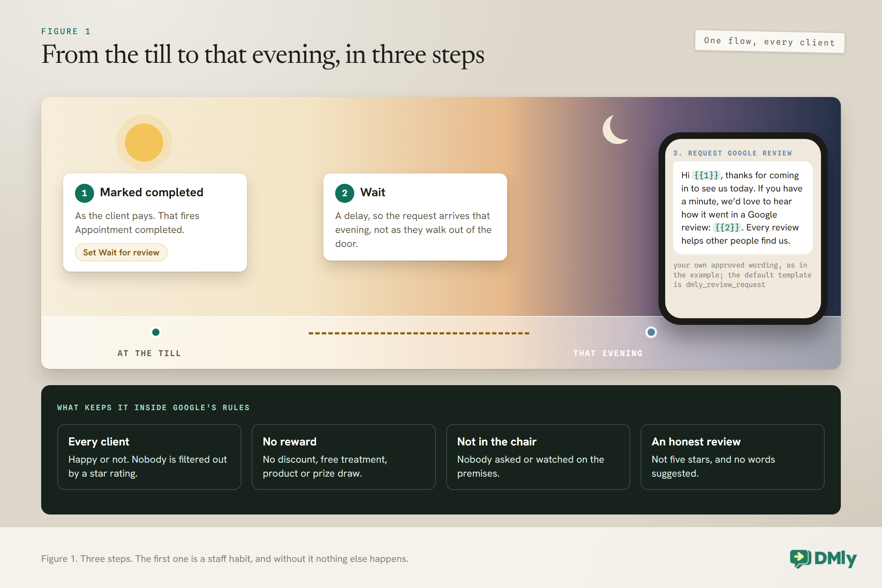Viewport: 882px width, 588px height.
Task: Click the "Not five stars" description text
Action: pyautogui.click(x=713, y=466)
